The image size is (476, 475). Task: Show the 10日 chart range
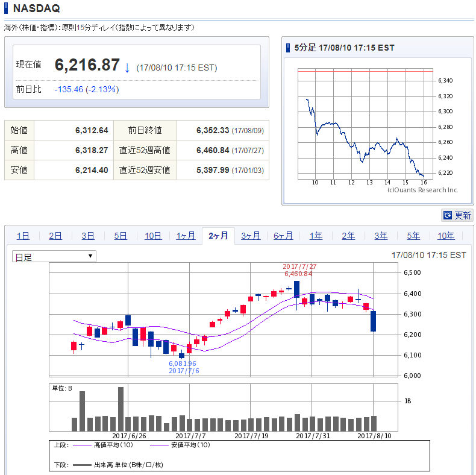pos(153,236)
